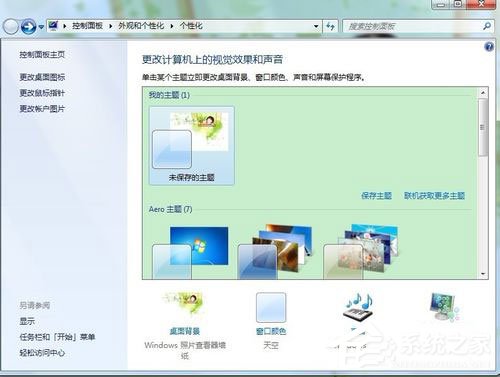
Task: Click the 桌面背景 text label
Action: (x=184, y=331)
